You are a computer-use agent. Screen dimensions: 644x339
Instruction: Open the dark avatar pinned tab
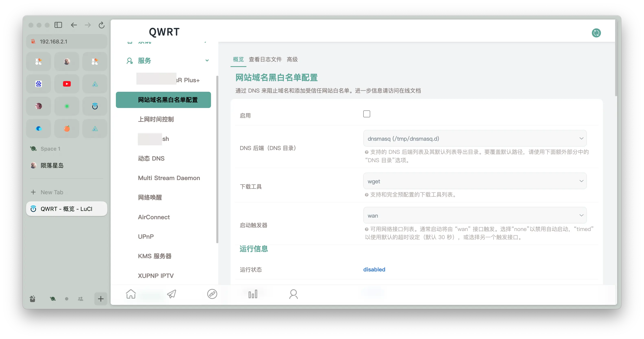[38, 106]
